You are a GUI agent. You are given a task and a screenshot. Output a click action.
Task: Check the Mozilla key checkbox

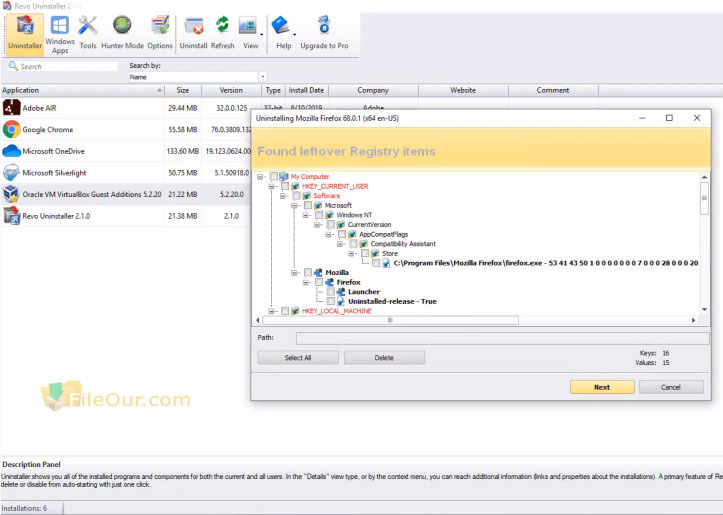coord(308,272)
